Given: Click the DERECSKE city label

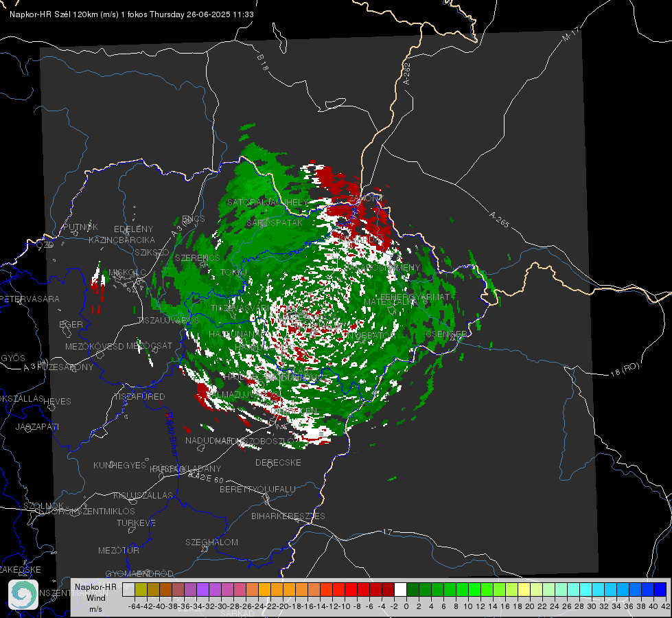Looking at the screenshot, I should tap(278, 463).
